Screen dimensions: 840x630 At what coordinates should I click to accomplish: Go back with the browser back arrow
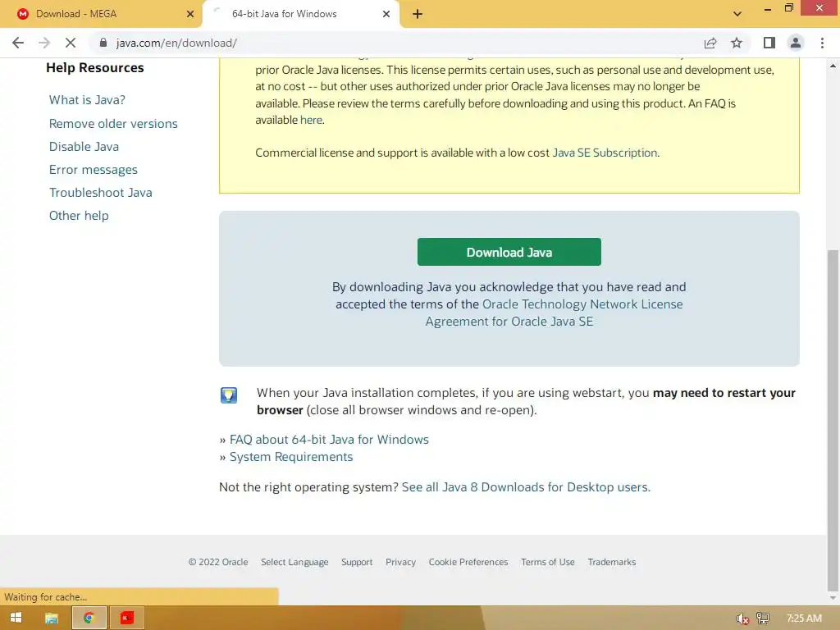[x=18, y=43]
